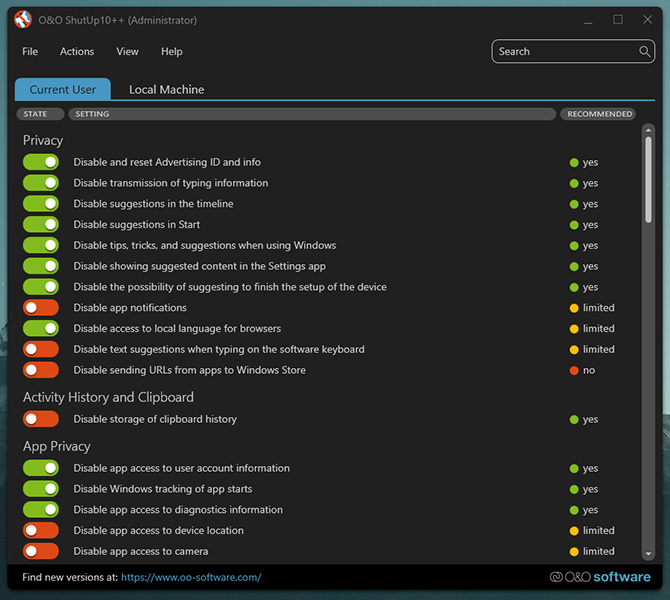Click 'yes' label for clipboard history row
The height and width of the screenshot is (600, 670).
coord(590,420)
